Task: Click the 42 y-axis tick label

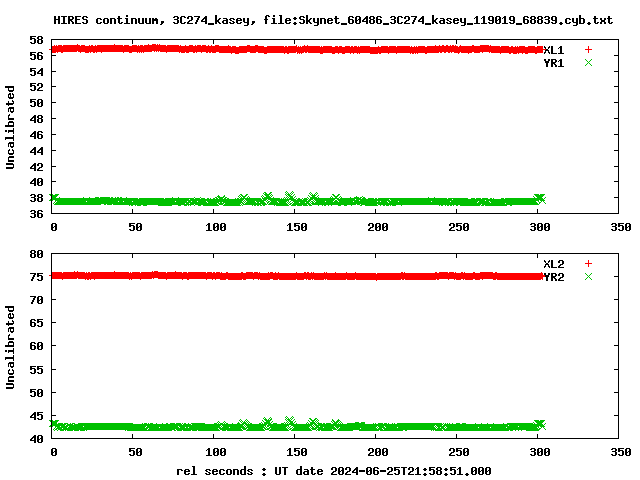Action: coord(36,167)
